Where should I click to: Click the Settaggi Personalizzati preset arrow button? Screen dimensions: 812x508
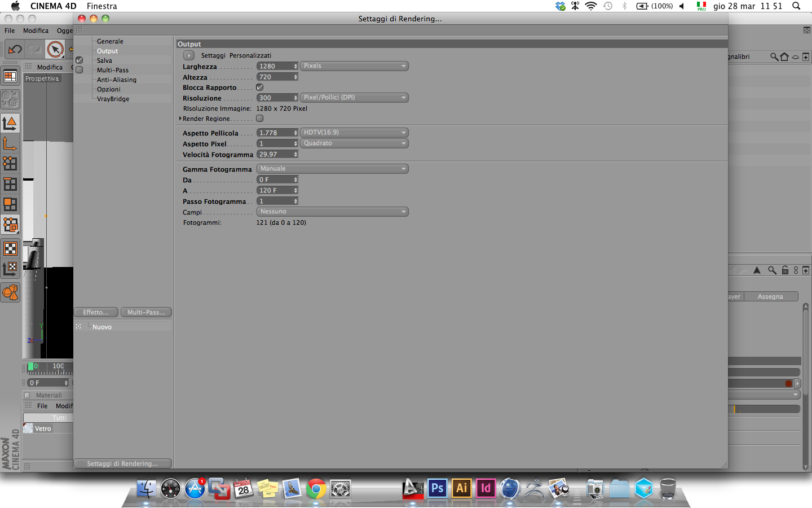(x=189, y=55)
